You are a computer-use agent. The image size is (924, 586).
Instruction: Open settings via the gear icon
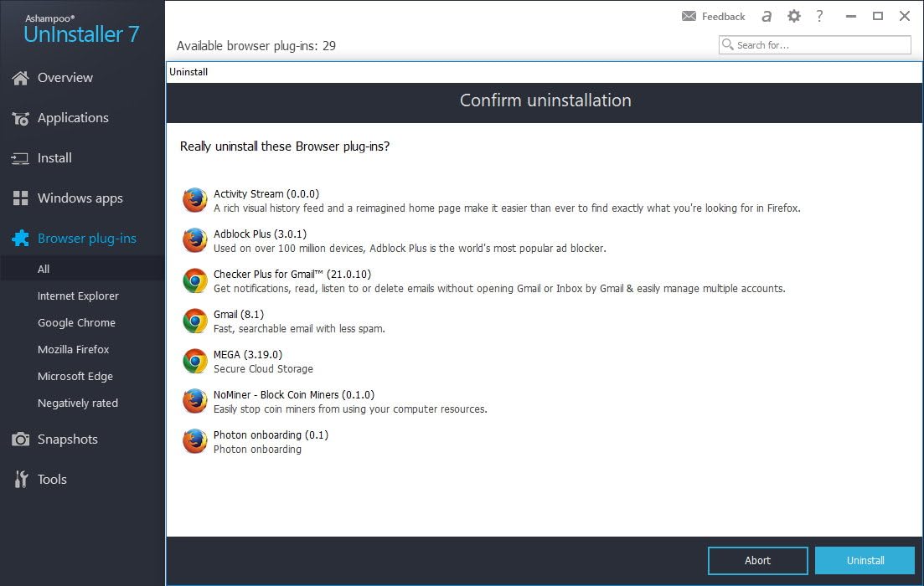794,16
